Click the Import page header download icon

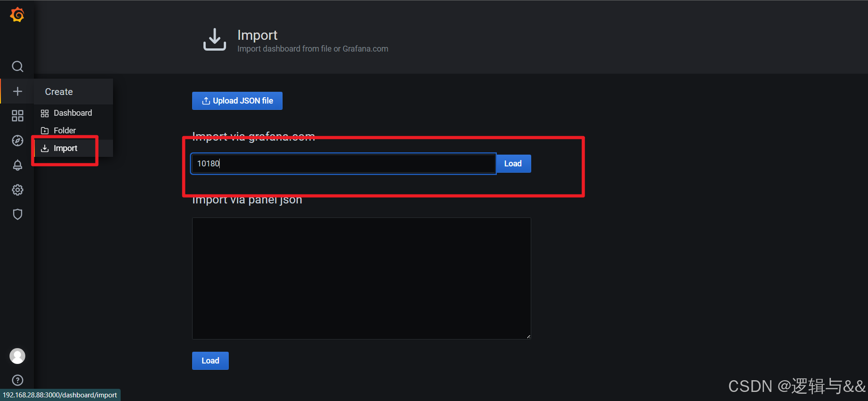[215, 40]
